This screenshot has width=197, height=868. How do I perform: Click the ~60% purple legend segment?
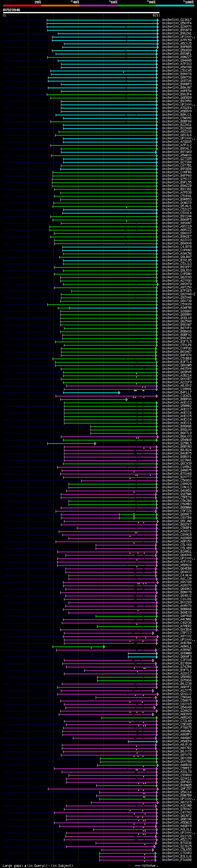(99, 6)
